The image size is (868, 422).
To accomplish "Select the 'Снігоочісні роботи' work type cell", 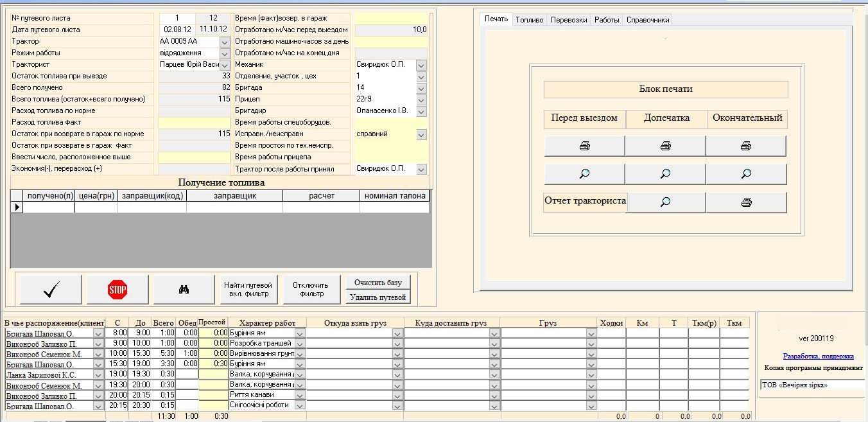I will (x=262, y=405).
